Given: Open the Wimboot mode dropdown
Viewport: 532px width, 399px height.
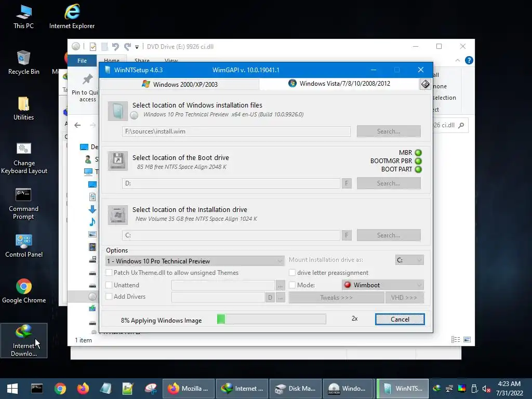Looking at the screenshot, I should pyautogui.click(x=383, y=285).
